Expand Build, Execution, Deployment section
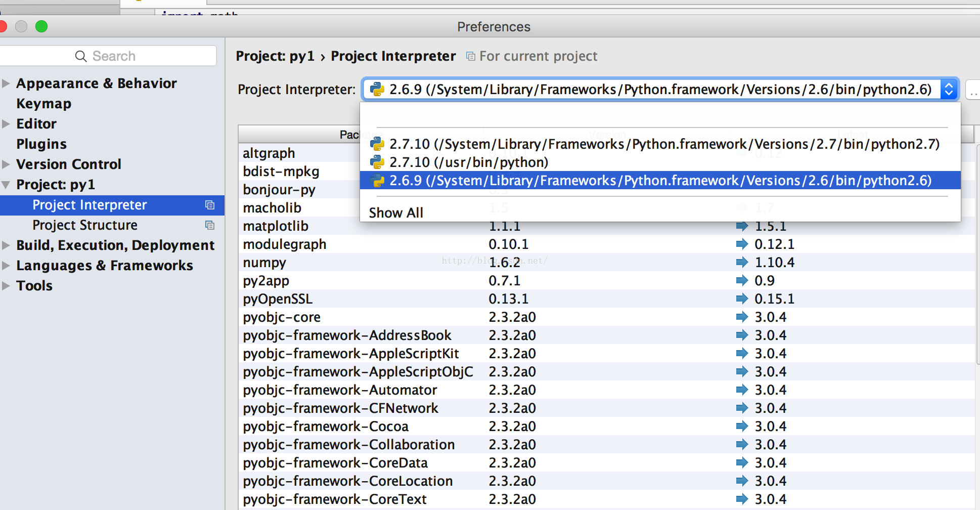980x510 pixels. pos(6,245)
